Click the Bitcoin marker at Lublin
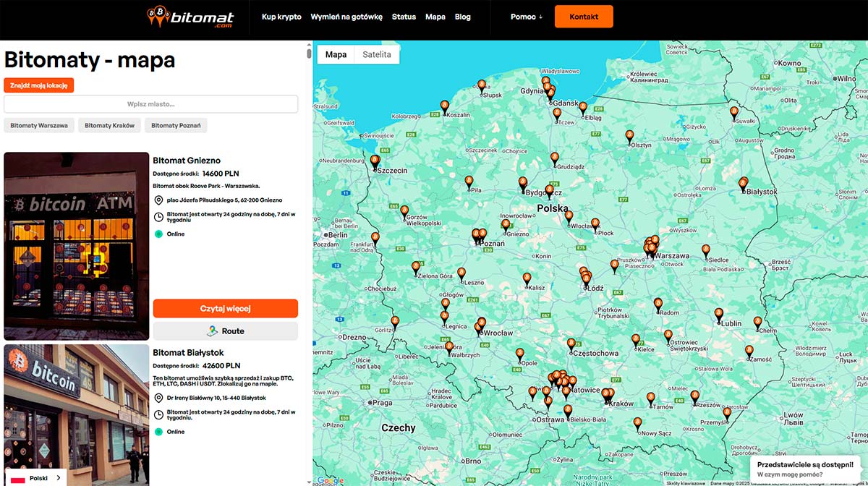868x486 pixels. 718,314
